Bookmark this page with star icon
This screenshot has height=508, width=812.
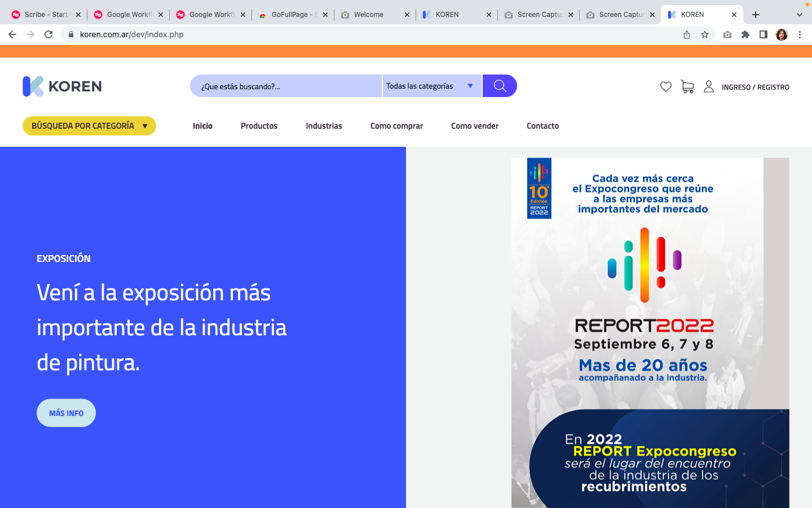tap(705, 34)
